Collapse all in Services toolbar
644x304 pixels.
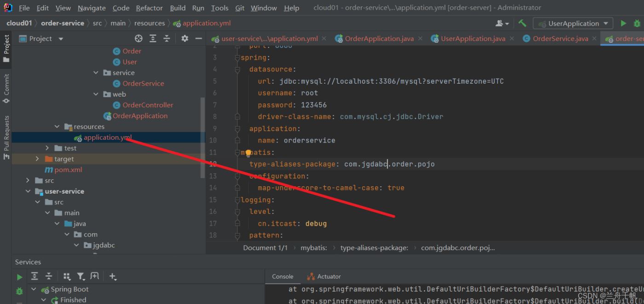pyautogui.click(x=48, y=276)
